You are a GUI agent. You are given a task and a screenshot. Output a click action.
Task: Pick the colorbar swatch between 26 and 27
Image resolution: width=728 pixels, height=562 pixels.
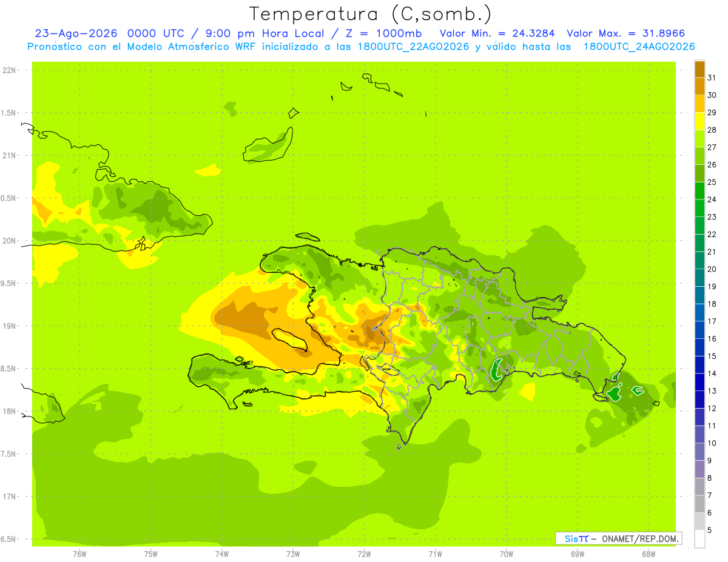tap(699, 156)
